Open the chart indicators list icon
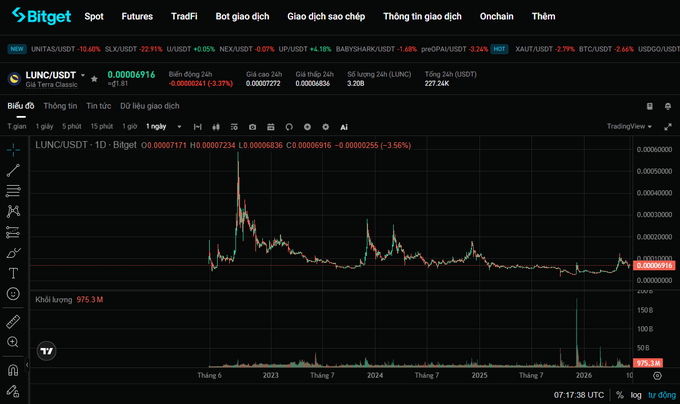 point(234,127)
